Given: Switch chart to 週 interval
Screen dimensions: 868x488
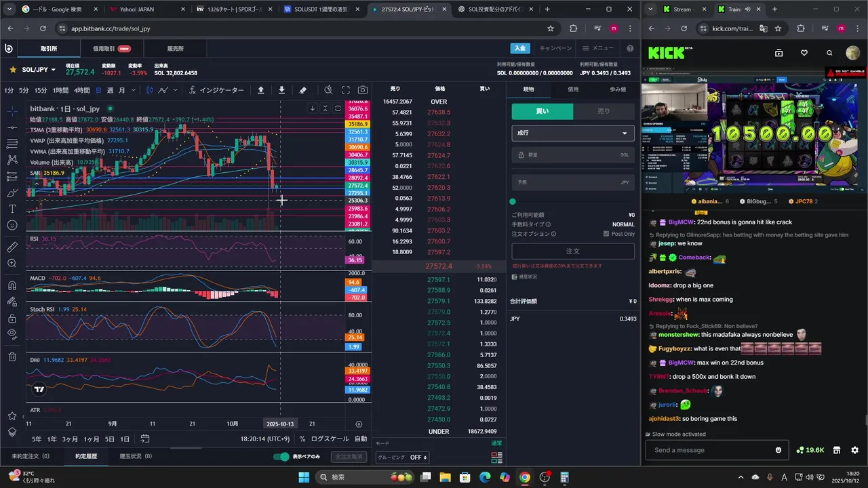Looking at the screenshot, I should pos(110,90).
